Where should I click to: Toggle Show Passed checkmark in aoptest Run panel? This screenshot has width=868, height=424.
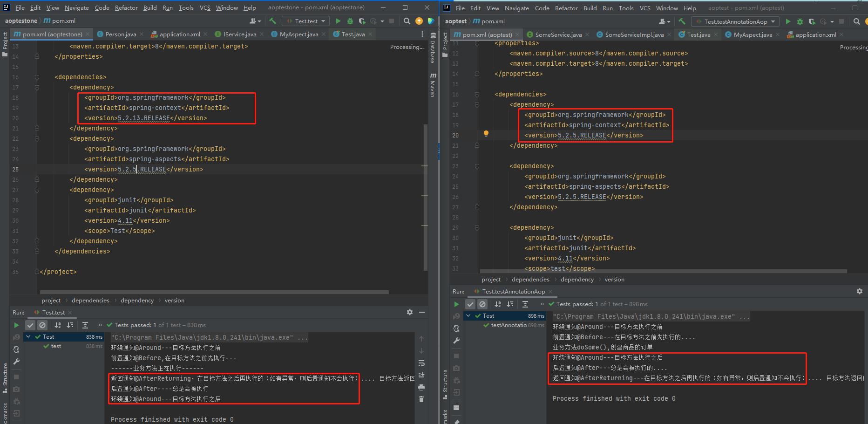470,304
